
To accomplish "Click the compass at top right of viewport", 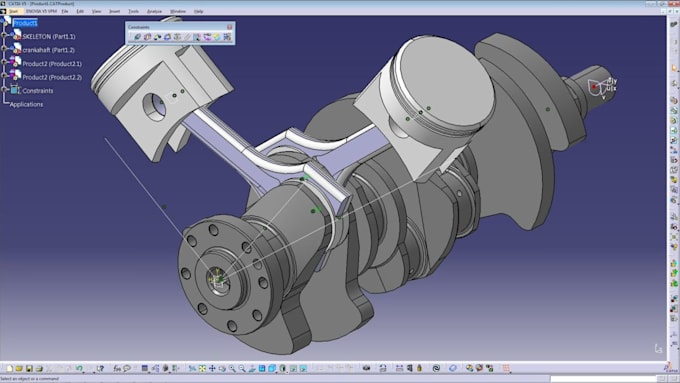I will (x=602, y=88).
